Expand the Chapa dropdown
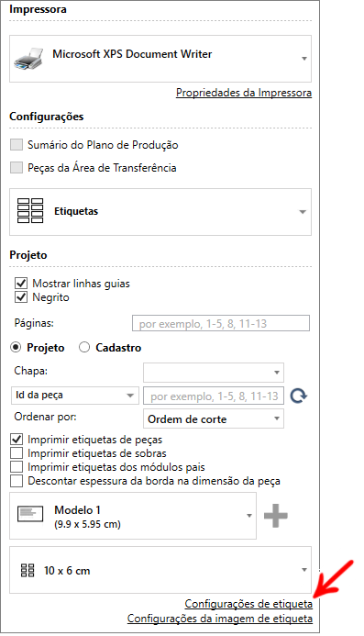Screen dimensions: 364x636 [214, 373]
